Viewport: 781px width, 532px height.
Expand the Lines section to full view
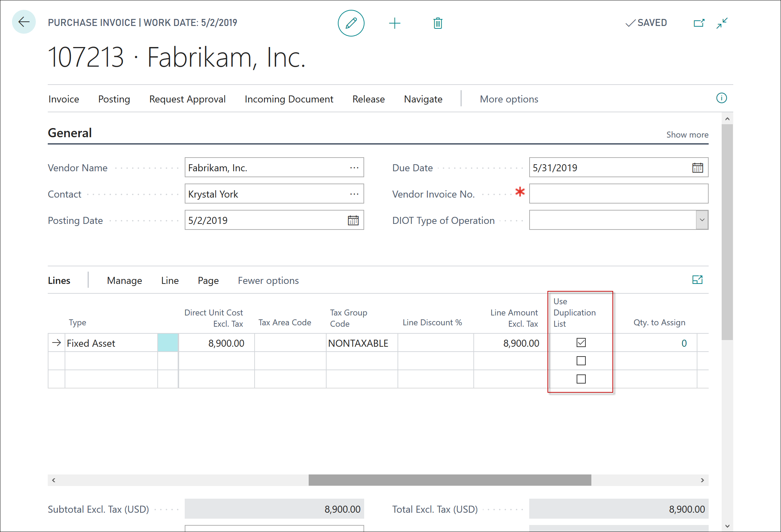[697, 280]
